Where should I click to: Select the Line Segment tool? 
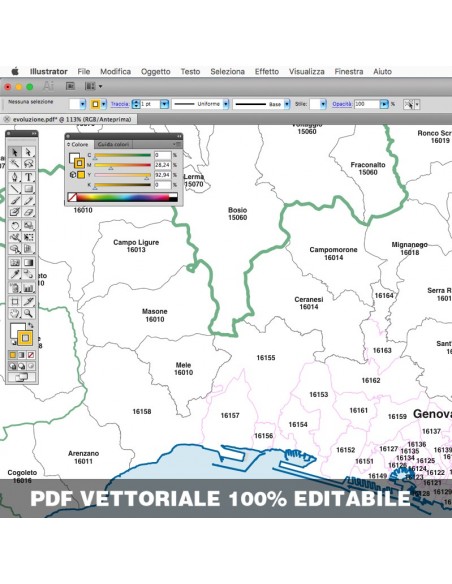pos(15,189)
